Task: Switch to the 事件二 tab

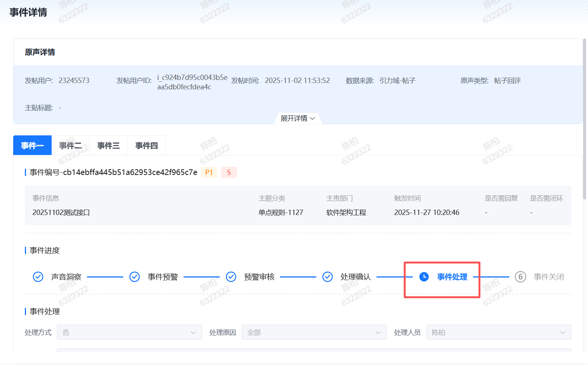Action: click(x=70, y=146)
